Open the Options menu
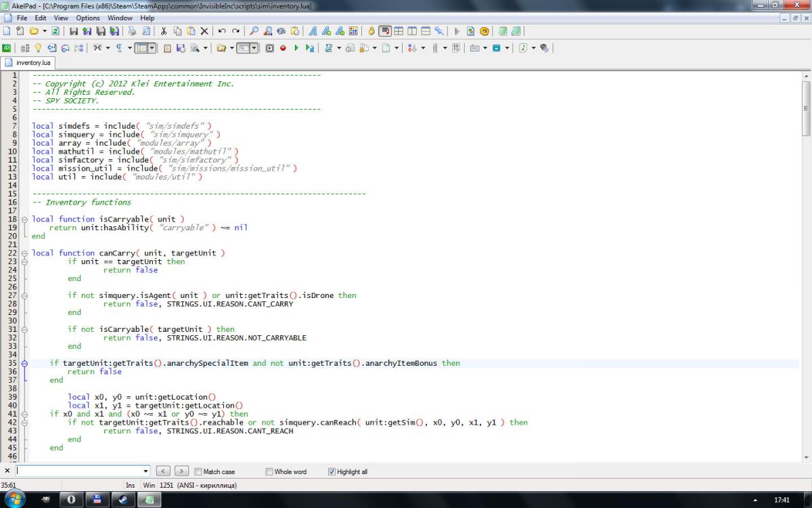This screenshot has width=812, height=508. click(x=88, y=18)
